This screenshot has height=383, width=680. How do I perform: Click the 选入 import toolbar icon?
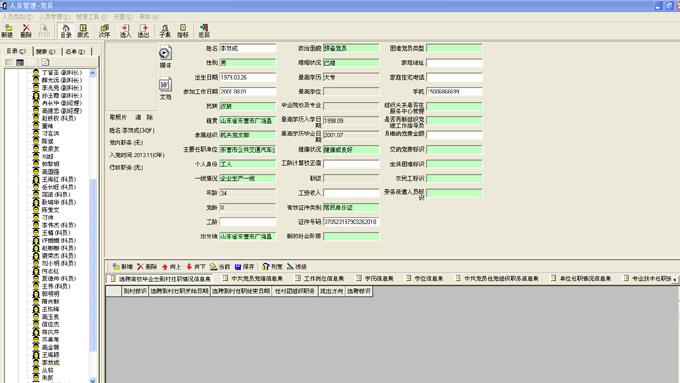tap(125, 31)
